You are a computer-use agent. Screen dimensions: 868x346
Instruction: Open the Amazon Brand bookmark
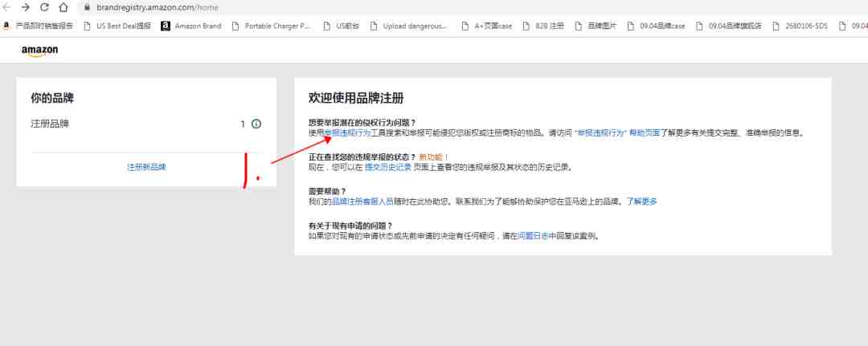tap(191, 26)
